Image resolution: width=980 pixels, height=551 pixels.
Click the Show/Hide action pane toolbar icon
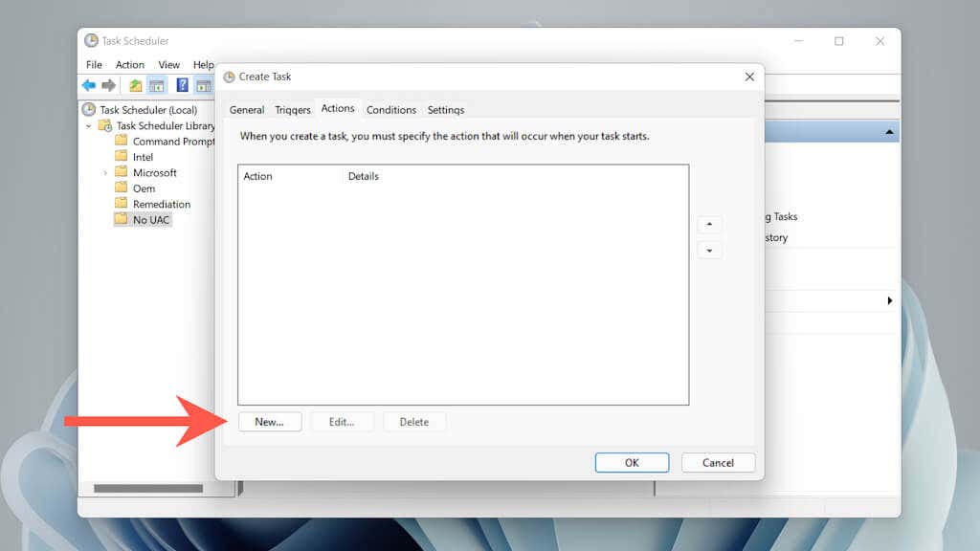204,84
